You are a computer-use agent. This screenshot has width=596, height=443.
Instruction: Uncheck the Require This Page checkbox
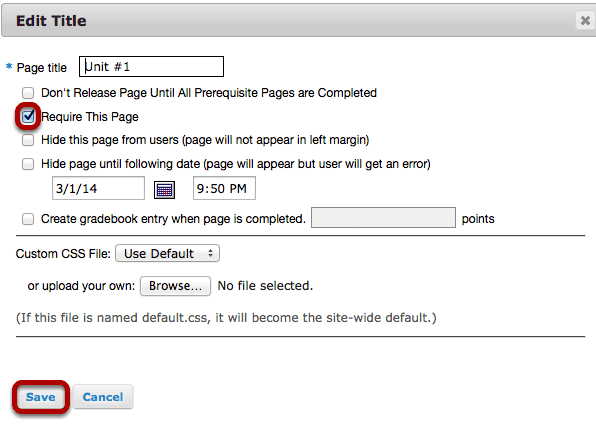[28, 116]
